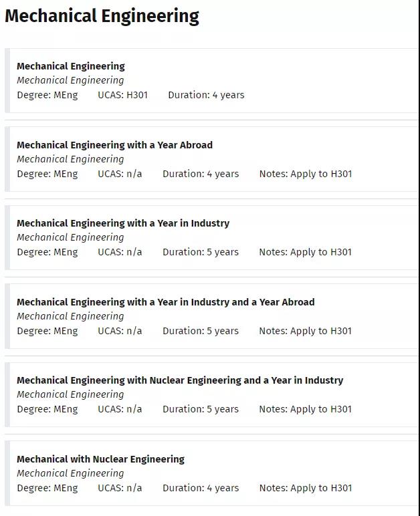Open Mechanical Engineering with a Year Abroad
Image resolution: width=420 pixels, height=516 pixels.
pyautogui.click(x=114, y=145)
